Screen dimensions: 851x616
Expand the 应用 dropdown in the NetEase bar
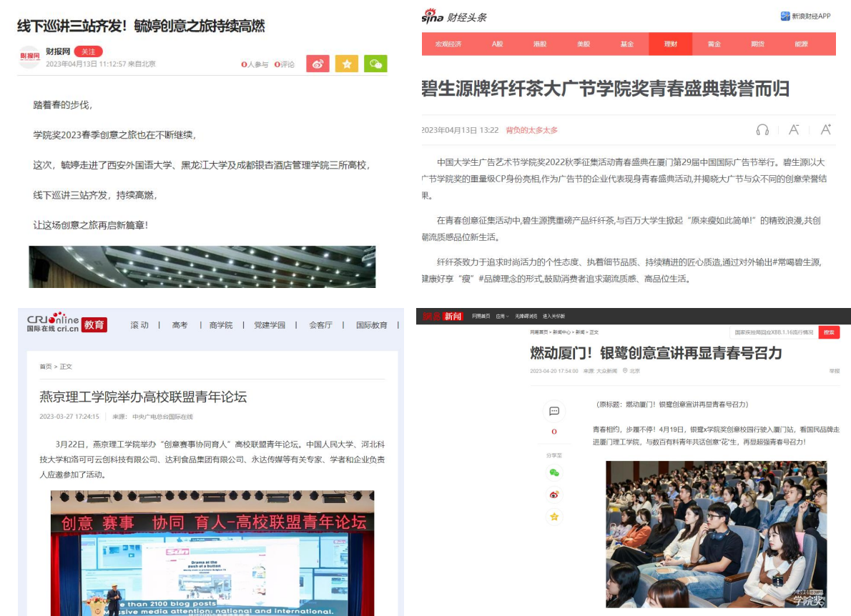[x=502, y=316]
